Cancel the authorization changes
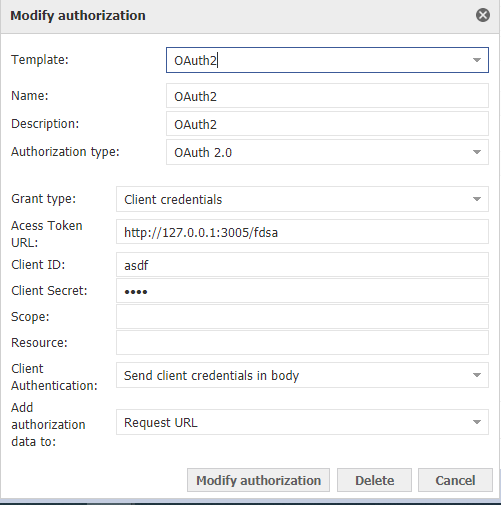Screen dimensions: 501x505 click(x=455, y=480)
